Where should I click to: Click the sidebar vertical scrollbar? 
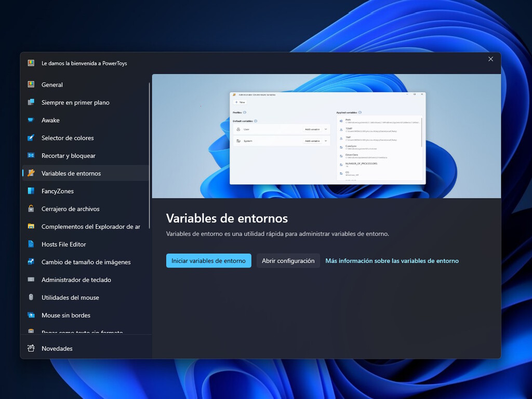point(149,155)
